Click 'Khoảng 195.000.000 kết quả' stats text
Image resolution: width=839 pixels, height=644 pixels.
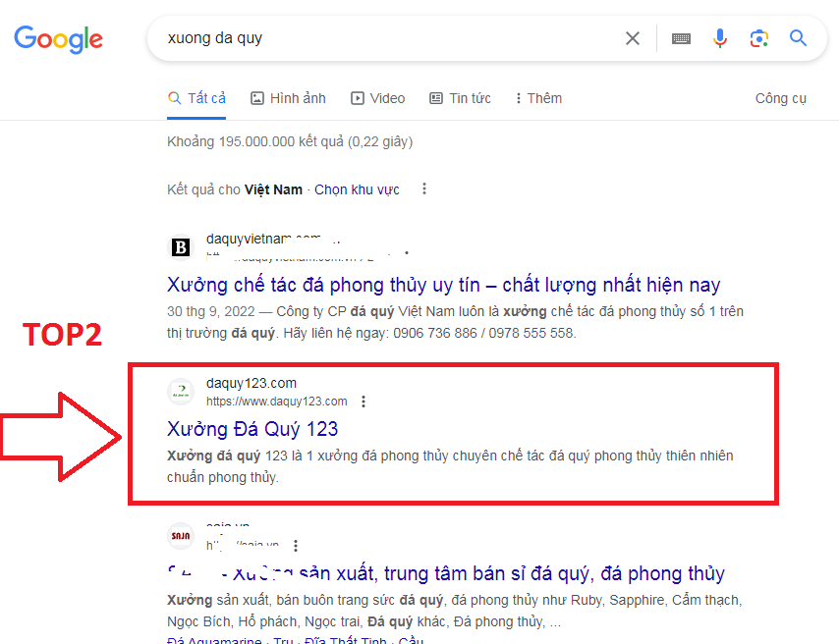(x=290, y=141)
